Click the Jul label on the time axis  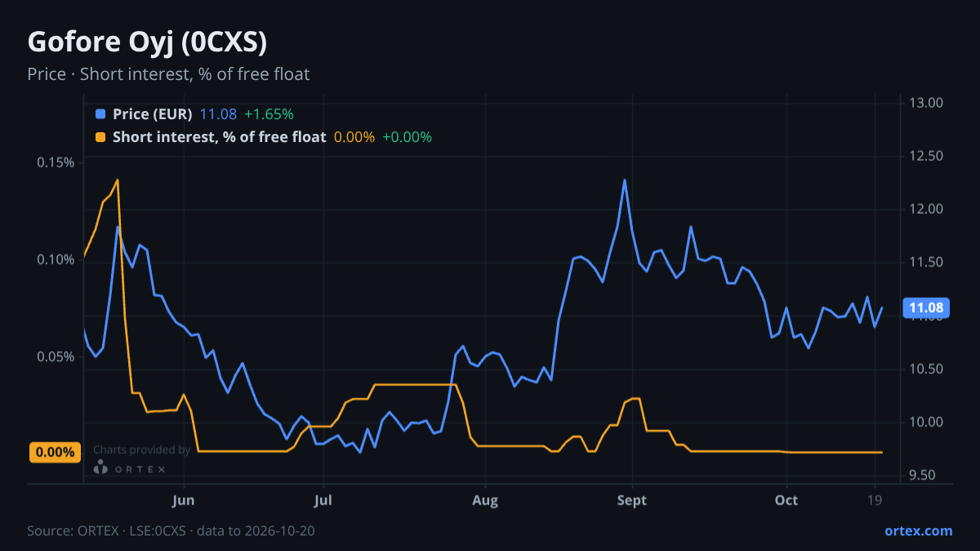click(x=323, y=500)
